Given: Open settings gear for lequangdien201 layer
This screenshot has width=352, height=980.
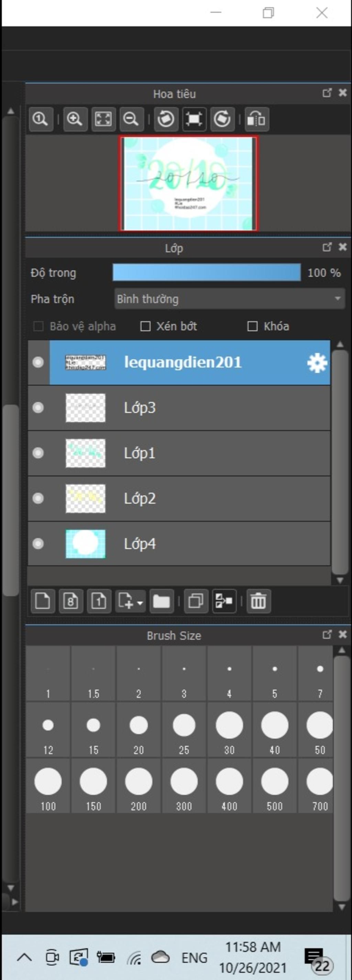Looking at the screenshot, I should [317, 362].
